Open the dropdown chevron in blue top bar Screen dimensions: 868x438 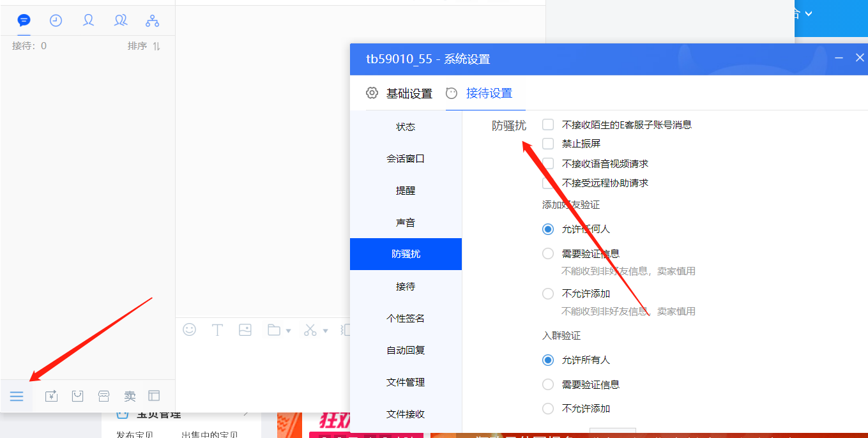pyautogui.click(x=809, y=13)
